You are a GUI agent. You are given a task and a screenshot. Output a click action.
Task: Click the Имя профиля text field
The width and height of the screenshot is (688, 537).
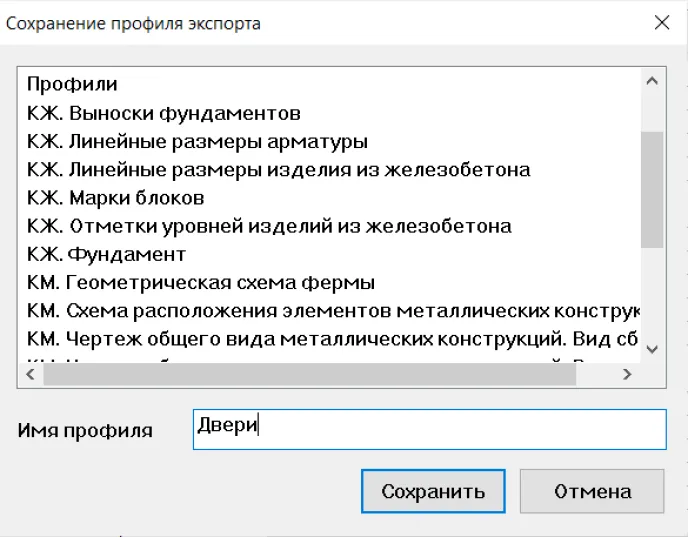[429, 429]
